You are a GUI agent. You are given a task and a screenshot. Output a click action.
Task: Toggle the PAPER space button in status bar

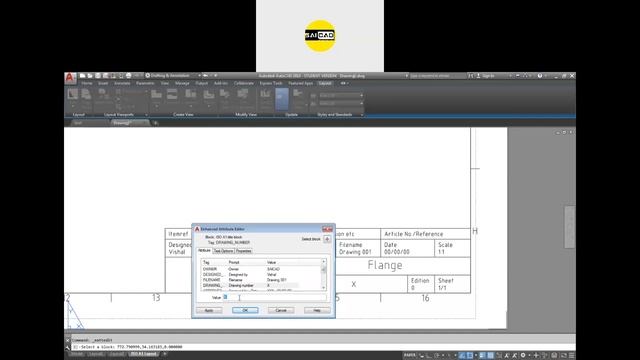point(409,356)
